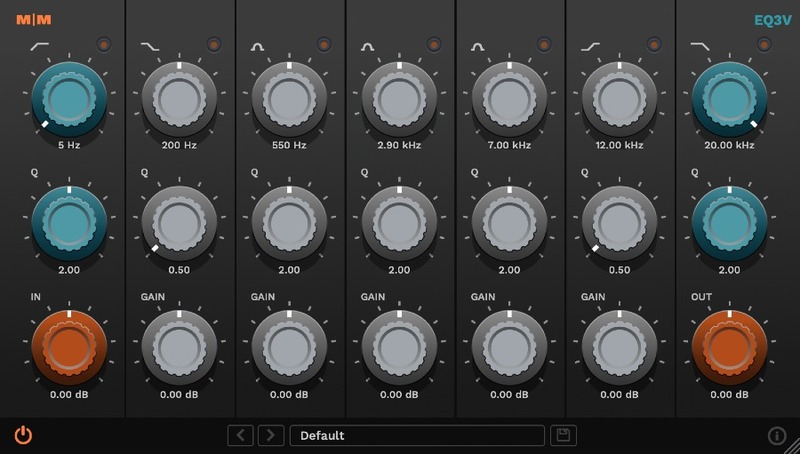Click the 0.00 dB gain value of 200 Hz band
This screenshot has height=454, width=800.
coord(179,395)
